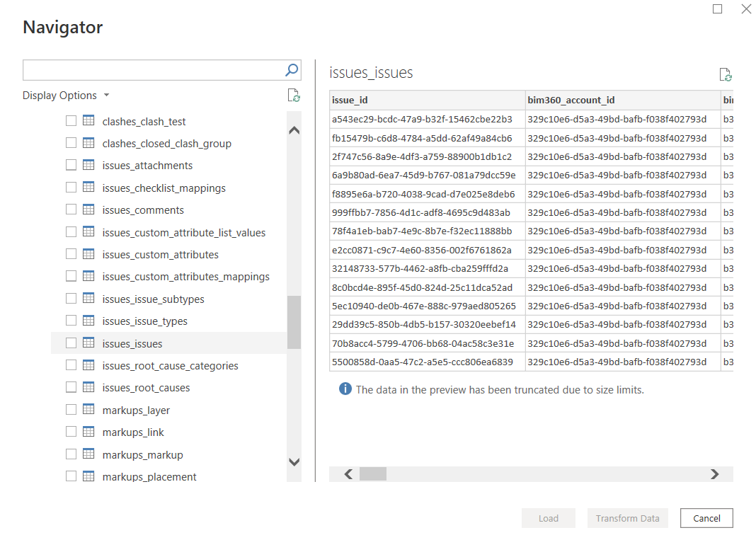Click the search magnifier icon
The image size is (756, 540).
point(292,70)
